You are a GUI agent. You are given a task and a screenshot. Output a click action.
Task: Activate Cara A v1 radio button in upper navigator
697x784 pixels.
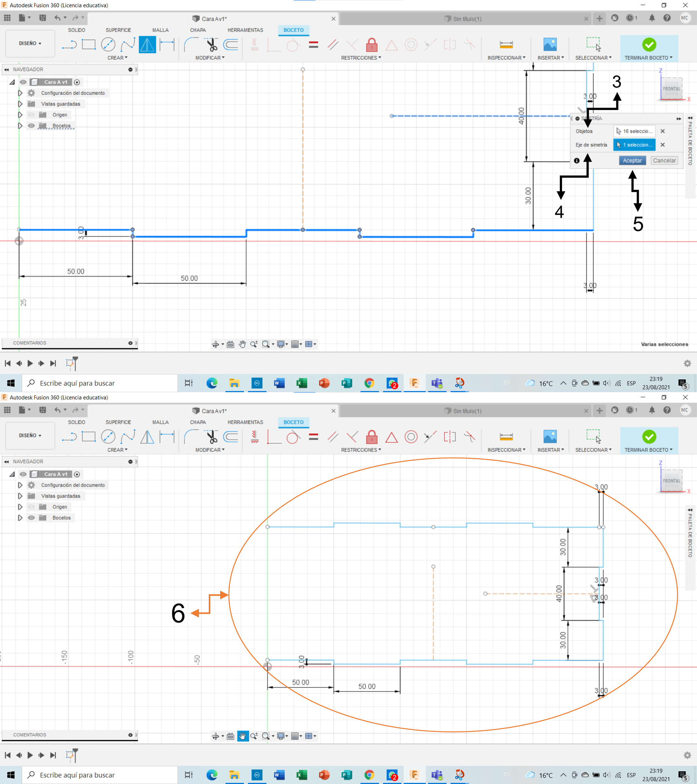(x=77, y=82)
